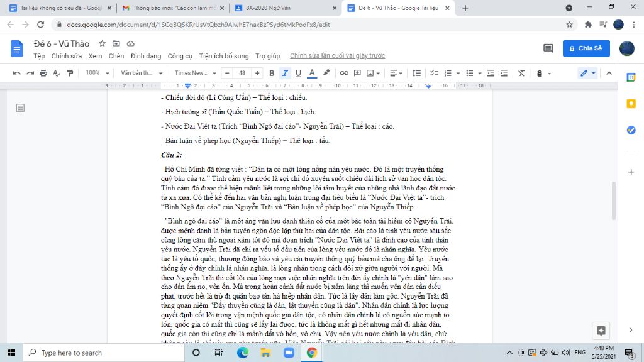This screenshot has width=644, height=362.
Task: Hide side panel with arrow
Action: pyautogui.click(x=631, y=329)
